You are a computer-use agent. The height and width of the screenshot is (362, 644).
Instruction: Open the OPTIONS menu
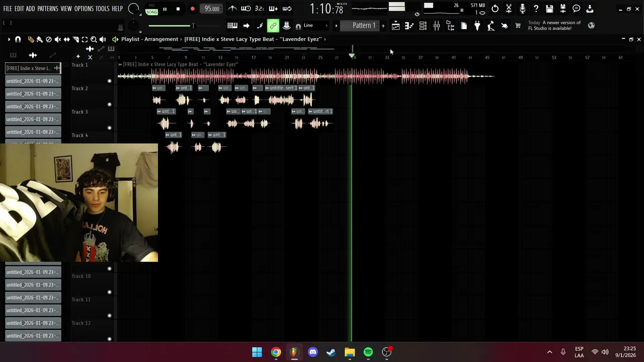click(84, 9)
